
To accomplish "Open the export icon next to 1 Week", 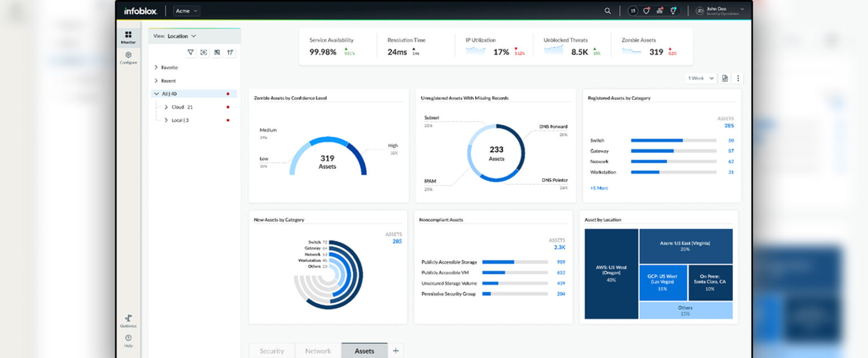I will [725, 78].
